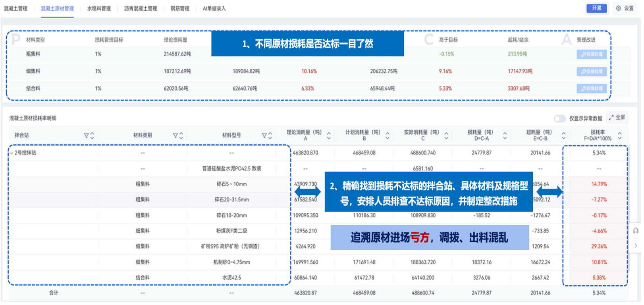644x305 pixels.
Task: Expand the right side panel arrow
Action: [636, 246]
